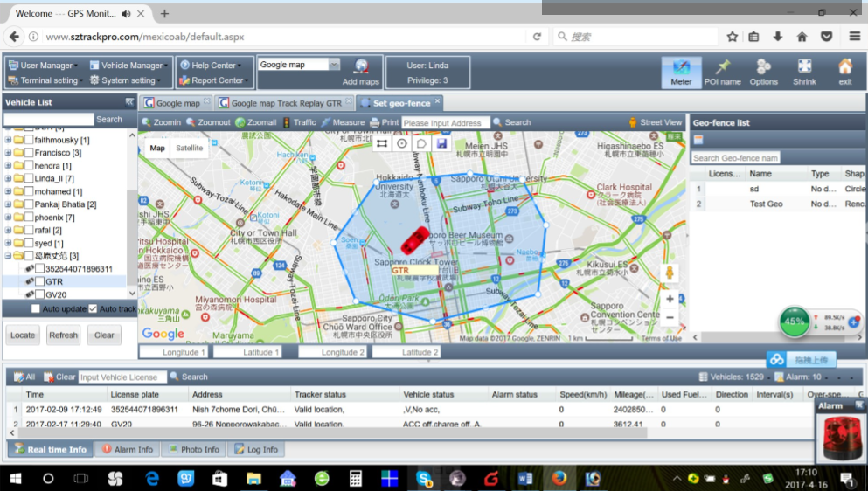Click the browser reload icon
Image resolution: width=868 pixels, height=491 pixels.
coord(537,37)
